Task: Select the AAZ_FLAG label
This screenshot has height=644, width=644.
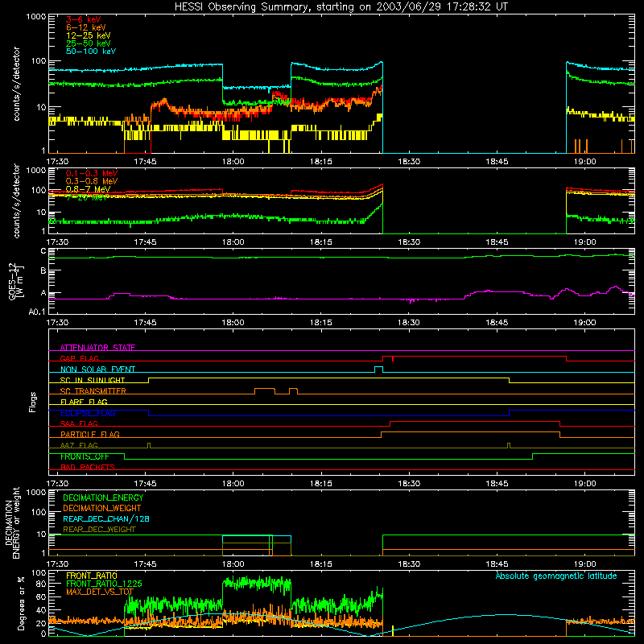Action: 79,445
